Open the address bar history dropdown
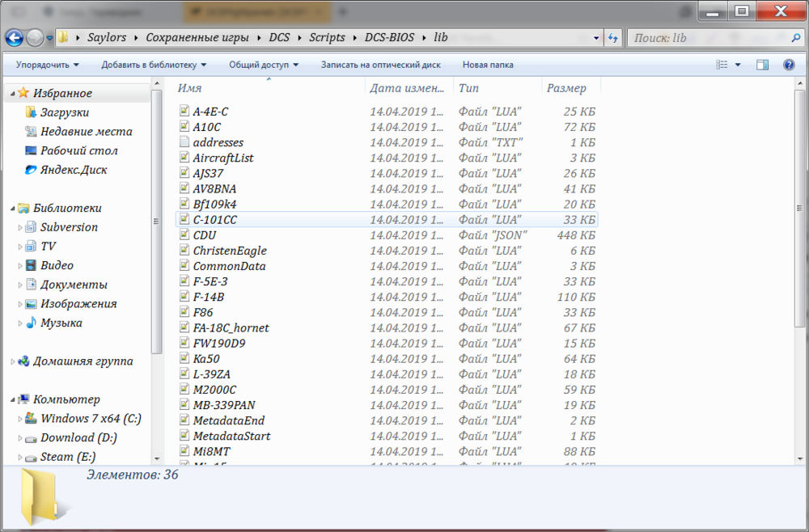The width and height of the screenshot is (809, 532). pyautogui.click(x=596, y=38)
